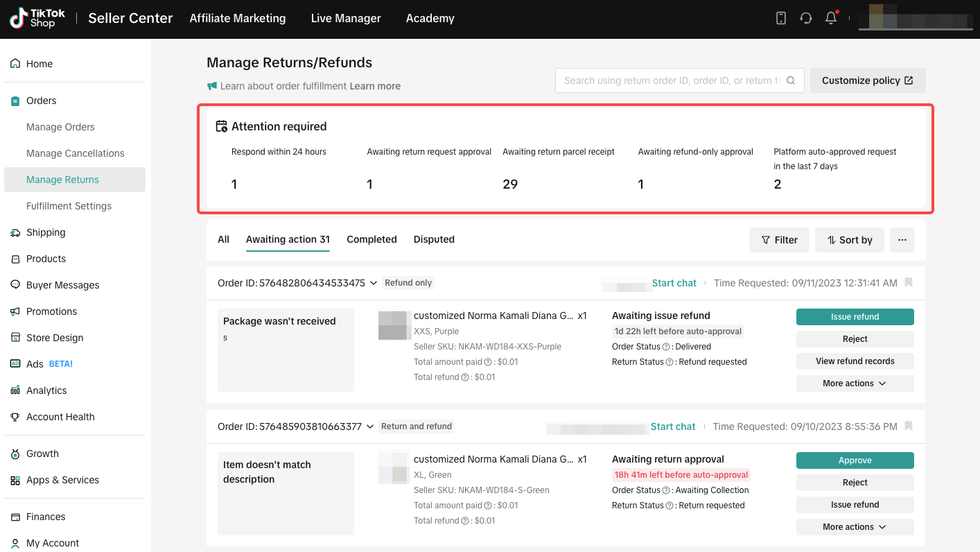Open the three-dot more options button
The height and width of the screenshot is (552, 980).
click(x=902, y=240)
